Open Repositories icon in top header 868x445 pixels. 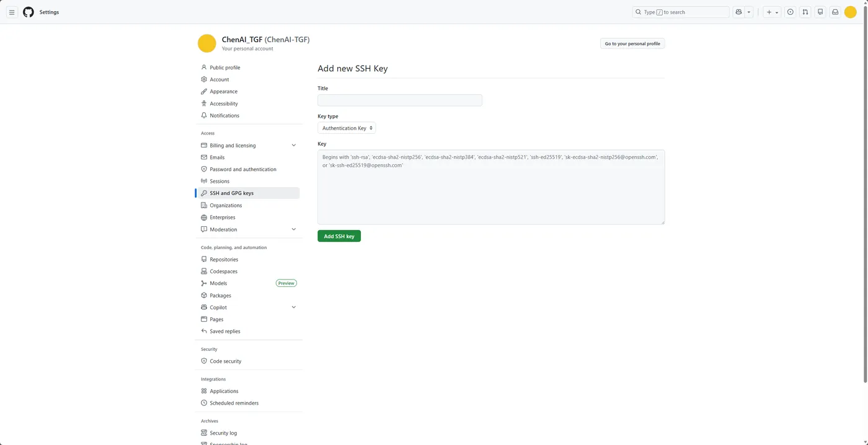tap(820, 12)
